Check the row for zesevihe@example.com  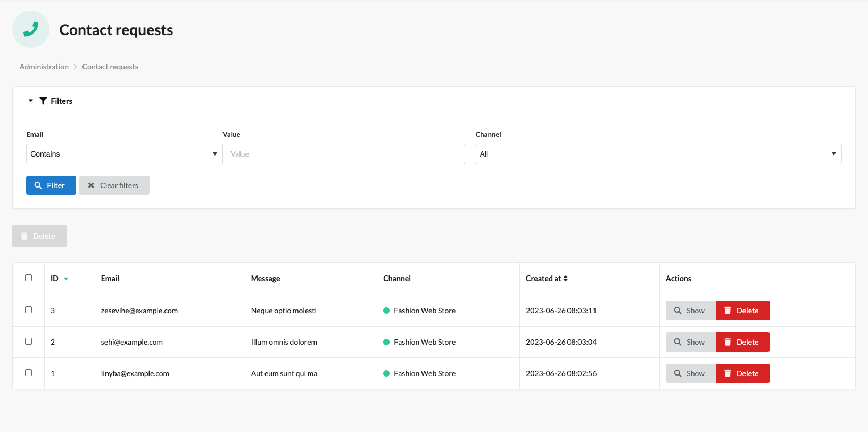point(29,310)
